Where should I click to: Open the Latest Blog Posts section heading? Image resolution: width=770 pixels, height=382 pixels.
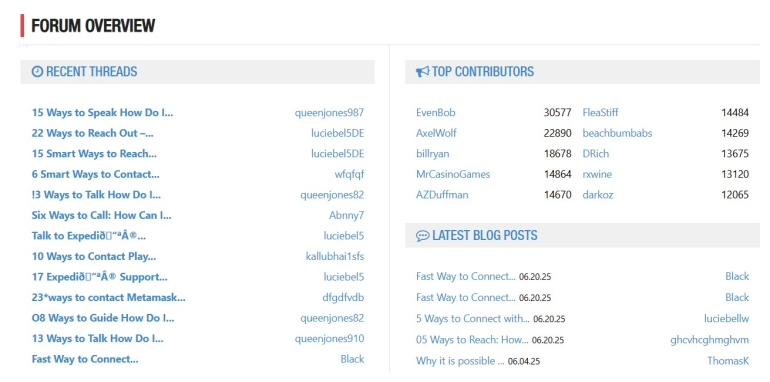click(x=485, y=236)
